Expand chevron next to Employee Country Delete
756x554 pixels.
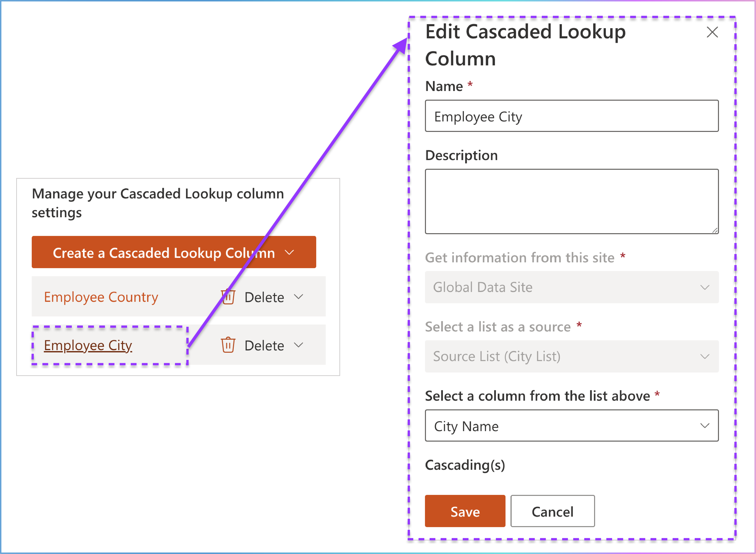click(x=299, y=297)
